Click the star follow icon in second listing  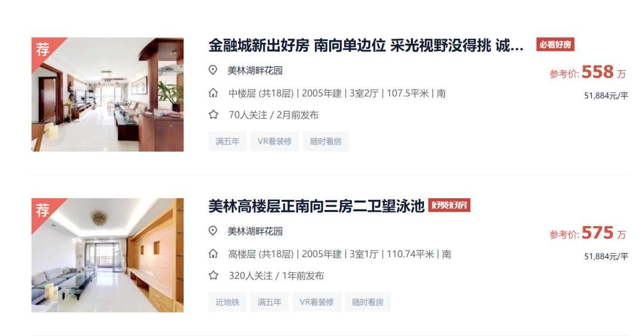point(213,276)
